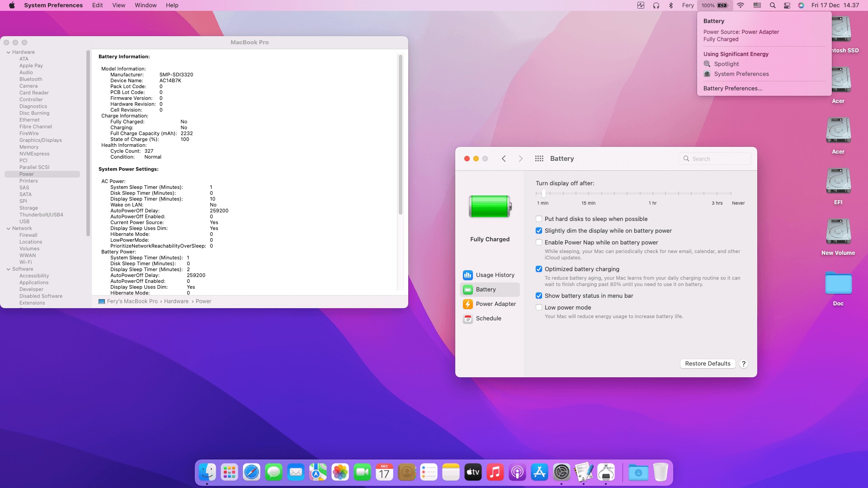
Task: Select Memory in System Information sidebar
Action: (29, 147)
